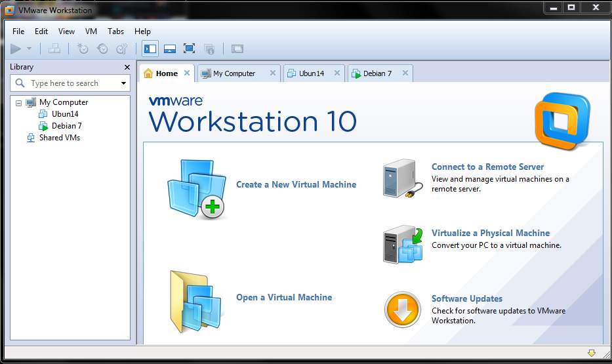The image size is (612, 364).
Task: Open the power options dropdown arrow
Action: click(x=30, y=49)
